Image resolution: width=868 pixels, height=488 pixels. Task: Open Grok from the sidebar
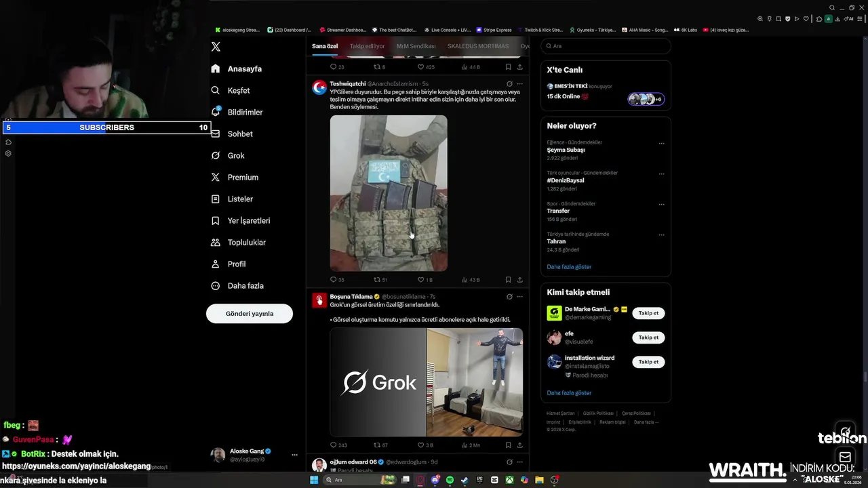[228, 155]
